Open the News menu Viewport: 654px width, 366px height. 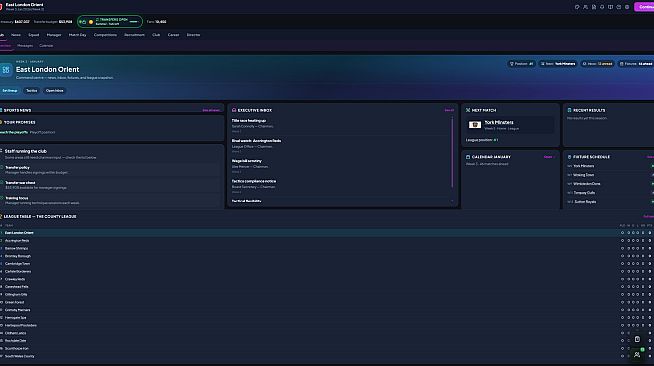[16, 35]
